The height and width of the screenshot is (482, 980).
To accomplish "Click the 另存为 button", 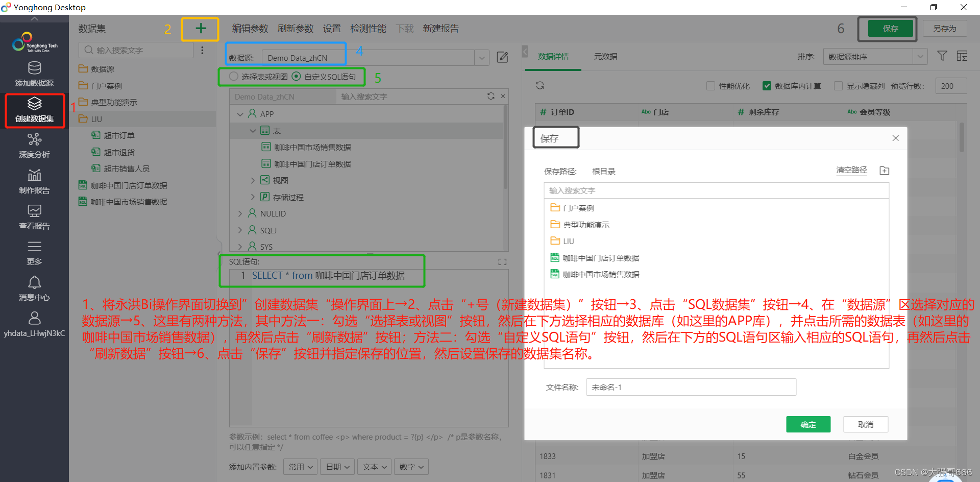I will (x=945, y=29).
